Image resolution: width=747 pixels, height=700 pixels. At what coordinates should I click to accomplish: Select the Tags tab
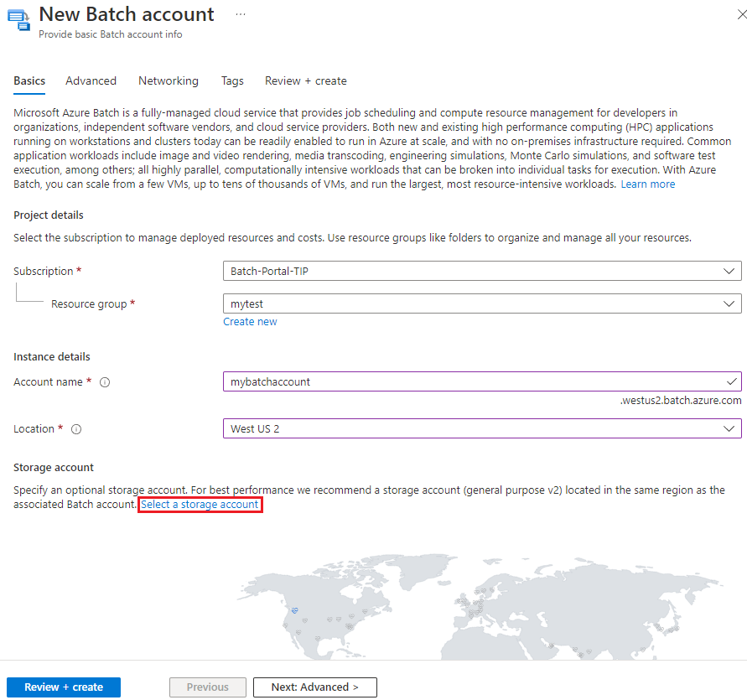coord(232,80)
